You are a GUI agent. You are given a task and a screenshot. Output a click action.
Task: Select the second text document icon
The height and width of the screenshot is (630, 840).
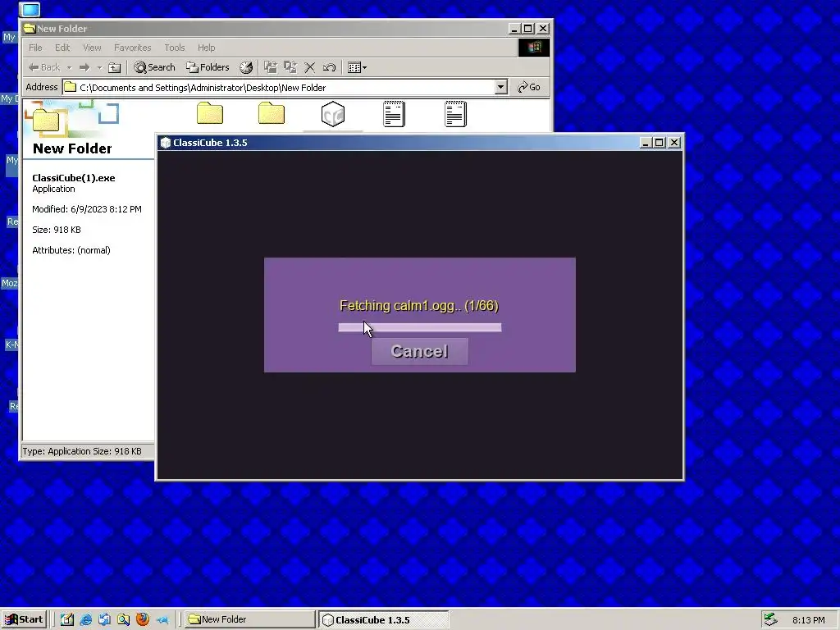point(456,113)
